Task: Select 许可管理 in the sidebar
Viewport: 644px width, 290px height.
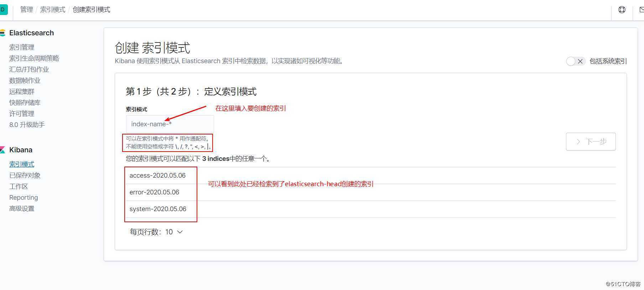Action: (x=22, y=113)
